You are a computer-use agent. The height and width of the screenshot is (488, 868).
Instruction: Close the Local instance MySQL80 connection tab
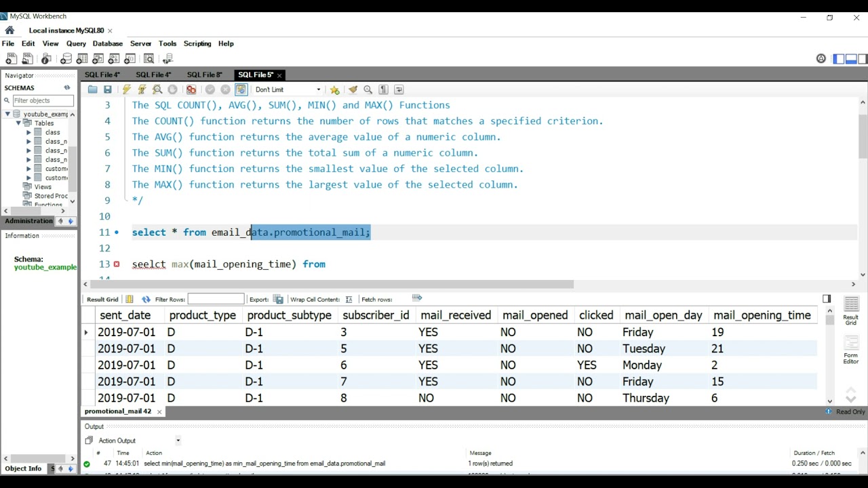(x=110, y=30)
